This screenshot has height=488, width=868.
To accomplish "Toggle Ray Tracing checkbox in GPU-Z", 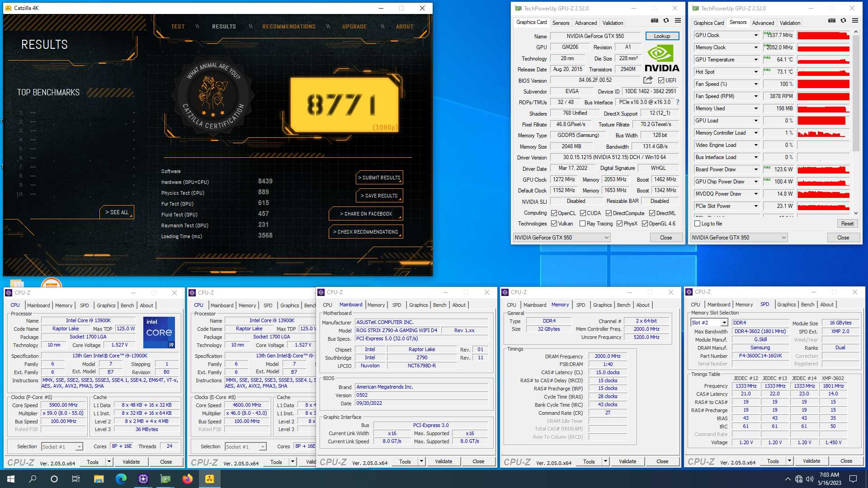I will click(582, 224).
